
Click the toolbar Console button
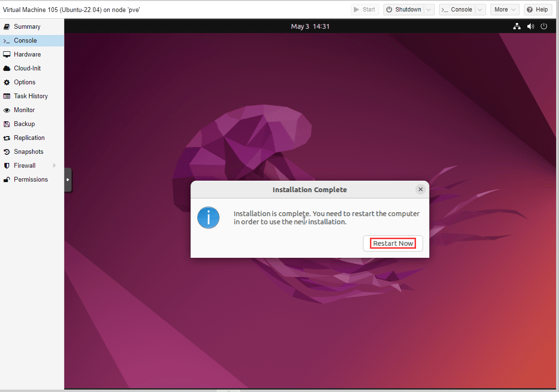pyautogui.click(x=457, y=10)
